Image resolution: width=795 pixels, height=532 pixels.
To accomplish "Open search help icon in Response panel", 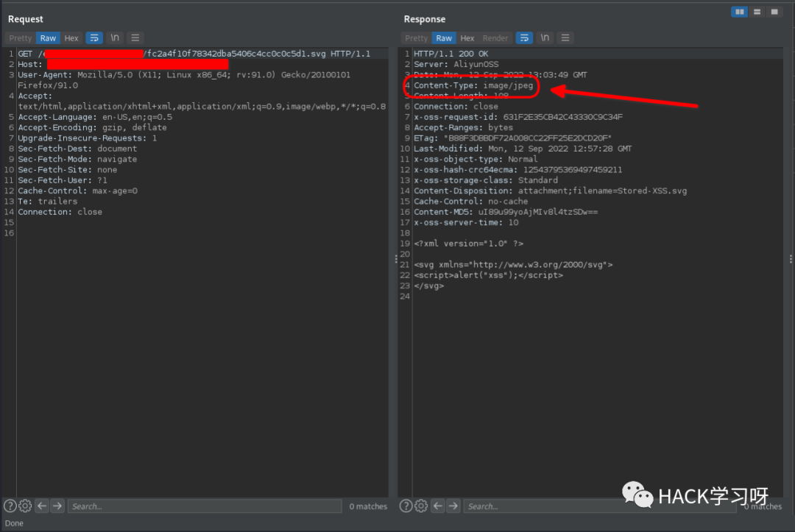I will pyautogui.click(x=406, y=506).
